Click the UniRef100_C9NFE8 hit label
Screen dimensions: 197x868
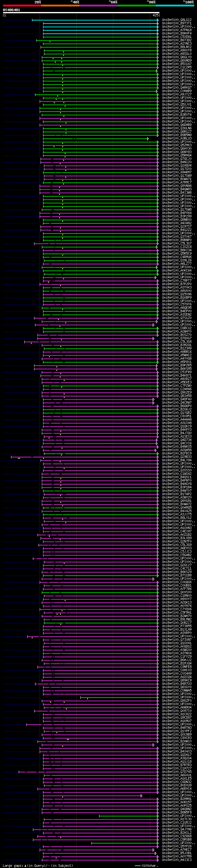[x=177, y=667]
